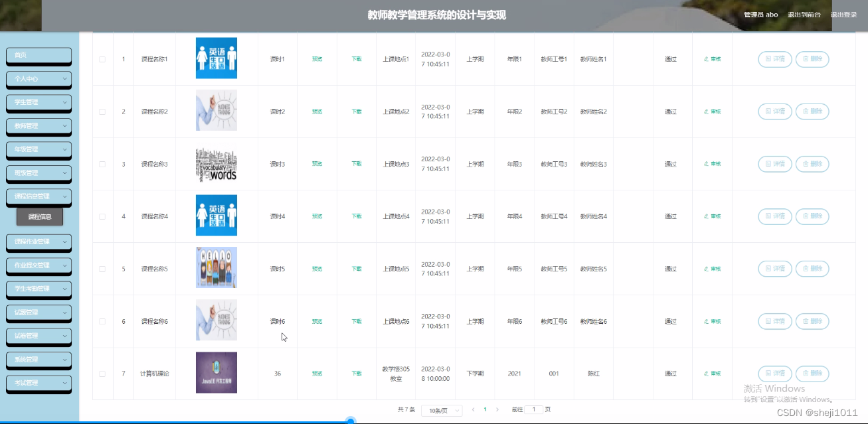Viewport: 868px width, 424px height.
Task: Expand the 学生管理 sidebar menu
Action: [x=39, y=103]
